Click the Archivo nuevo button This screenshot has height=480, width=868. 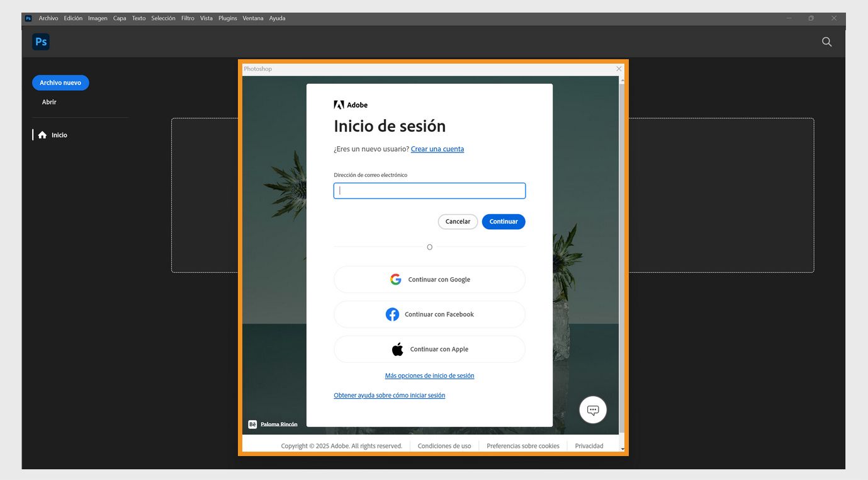(x=60, y=83)
